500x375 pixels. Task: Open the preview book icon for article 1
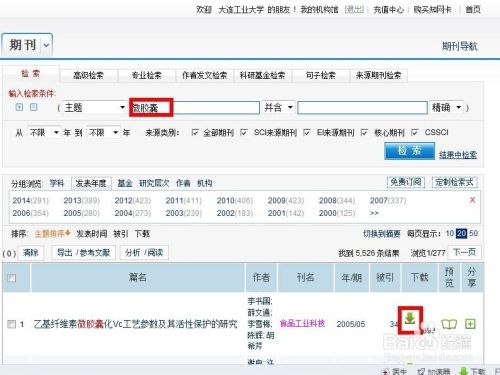point(449,324)
